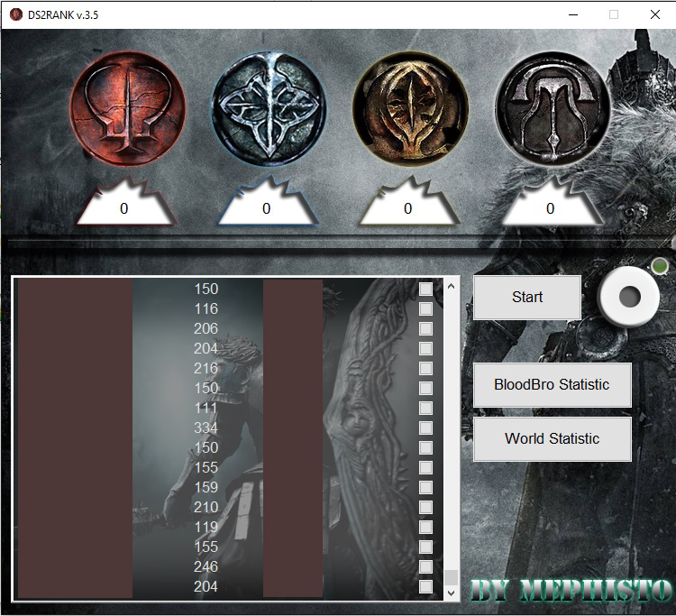Select the value 116 in the list
The width and height of the screenshot is (676, 616).
pyautogui.click(x=206, y=308)
